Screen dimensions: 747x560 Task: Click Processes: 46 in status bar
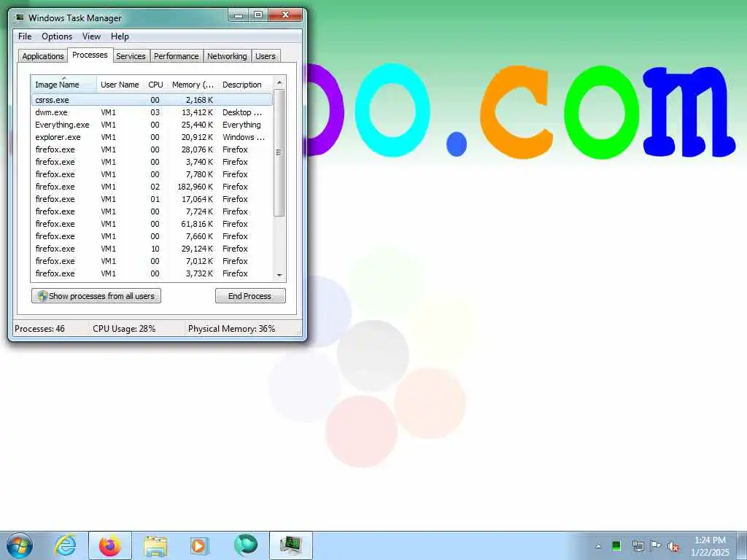pos(40,329)
